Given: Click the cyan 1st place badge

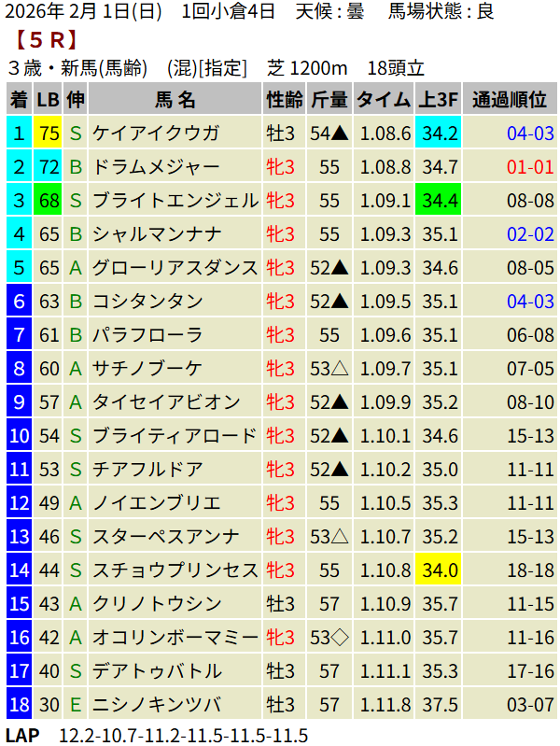Looking at the screenshot, I should coord(19,134).
